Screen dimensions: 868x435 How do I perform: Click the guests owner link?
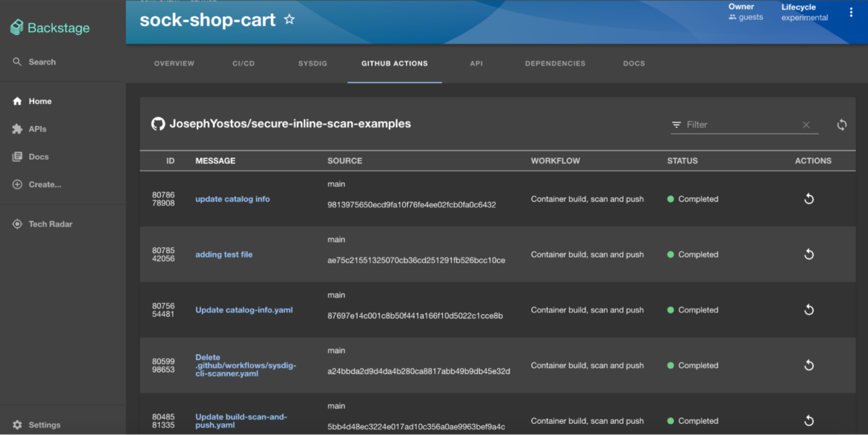[751, 17]
